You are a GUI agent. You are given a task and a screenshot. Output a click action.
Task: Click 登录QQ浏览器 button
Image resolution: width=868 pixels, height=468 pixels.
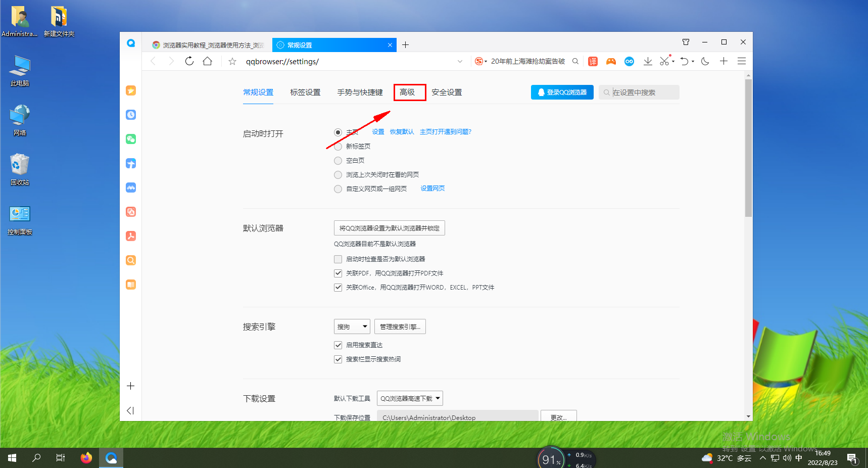click(x=562, y=92)
